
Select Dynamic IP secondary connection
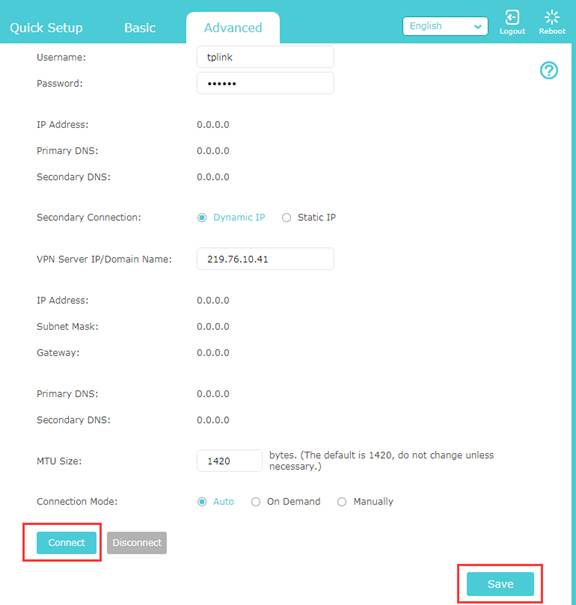coord(202,218)
